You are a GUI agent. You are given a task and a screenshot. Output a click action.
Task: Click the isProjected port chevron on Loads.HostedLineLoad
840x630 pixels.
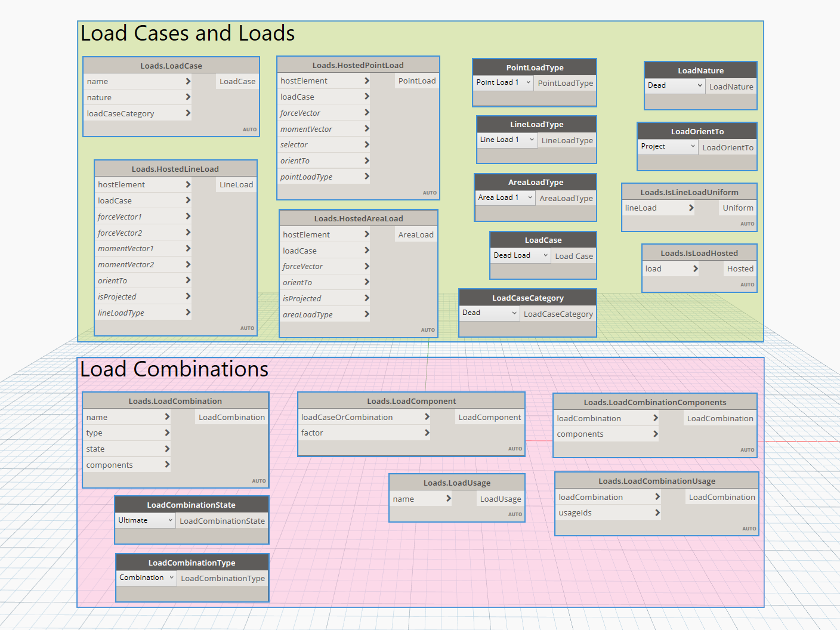(188, 297)
